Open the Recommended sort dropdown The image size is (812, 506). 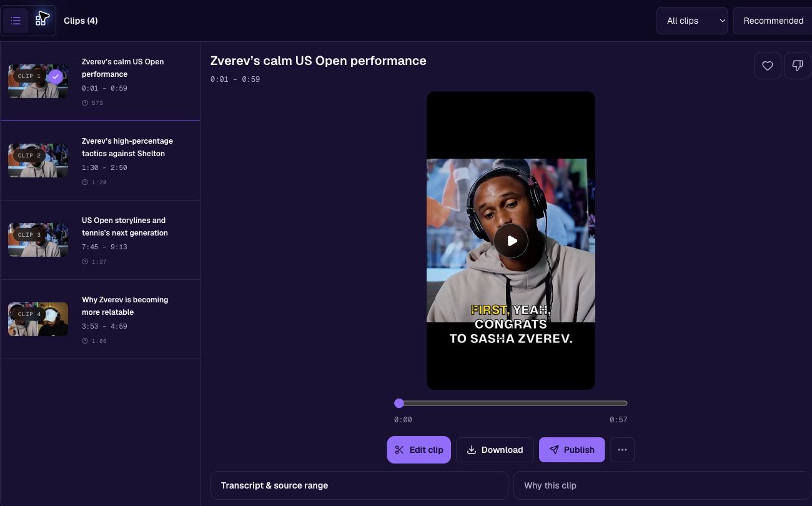pos(773,21)
